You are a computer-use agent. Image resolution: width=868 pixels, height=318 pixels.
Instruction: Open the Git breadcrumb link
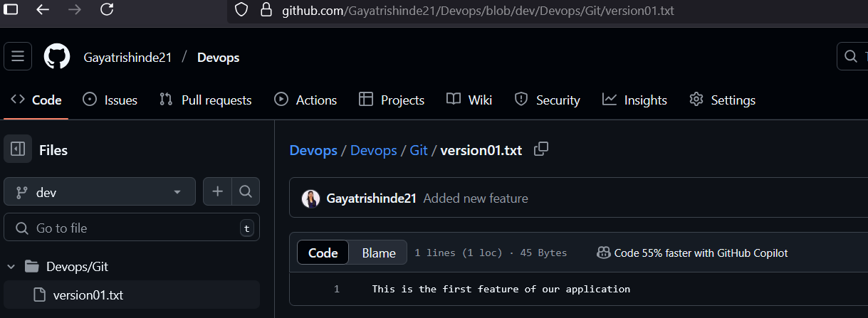pyautogui.click(x=419, y=150)
